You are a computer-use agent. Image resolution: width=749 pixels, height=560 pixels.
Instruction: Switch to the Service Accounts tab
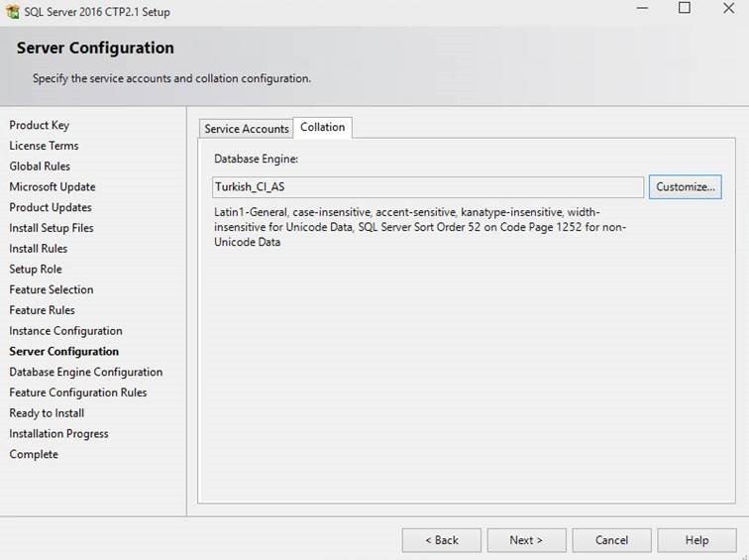[246, 129]
